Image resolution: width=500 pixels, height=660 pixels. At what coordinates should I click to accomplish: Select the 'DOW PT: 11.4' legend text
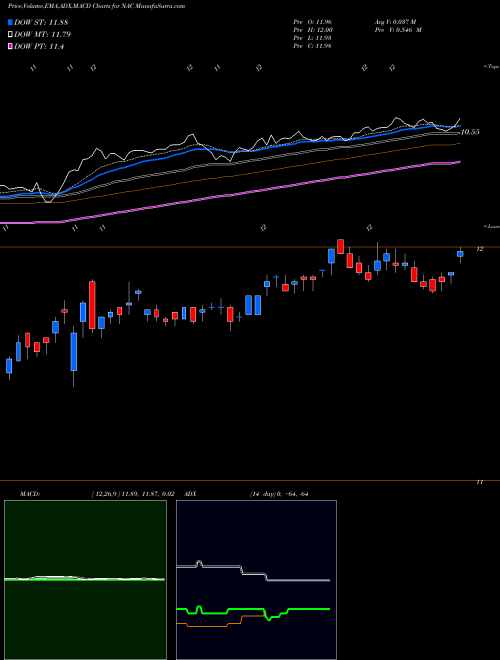coord(39,47)
